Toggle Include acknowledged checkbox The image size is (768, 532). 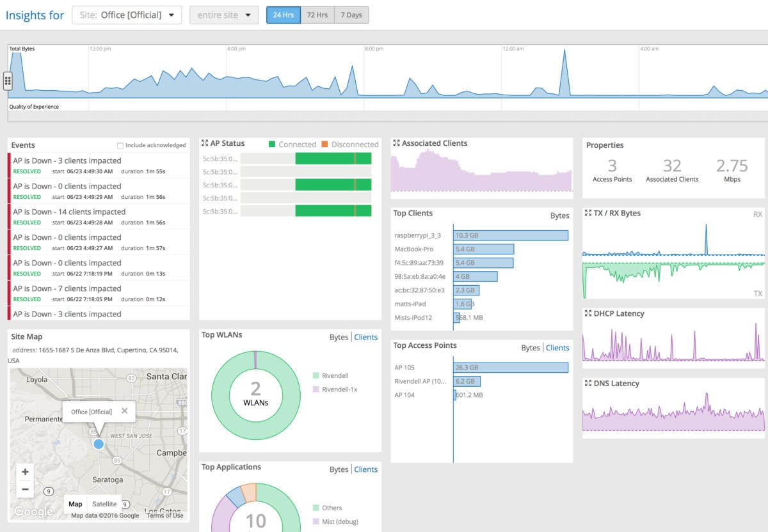(120, 146)
